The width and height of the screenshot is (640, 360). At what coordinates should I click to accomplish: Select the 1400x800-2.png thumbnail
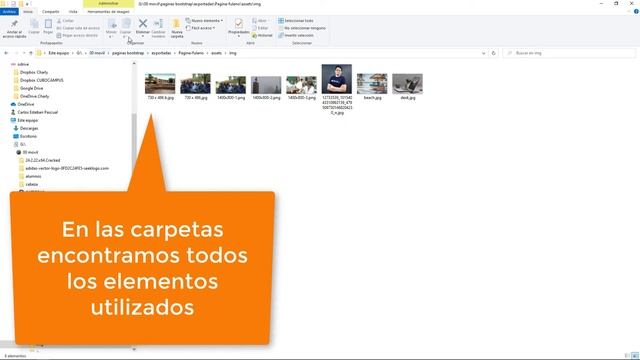(266, 84)
